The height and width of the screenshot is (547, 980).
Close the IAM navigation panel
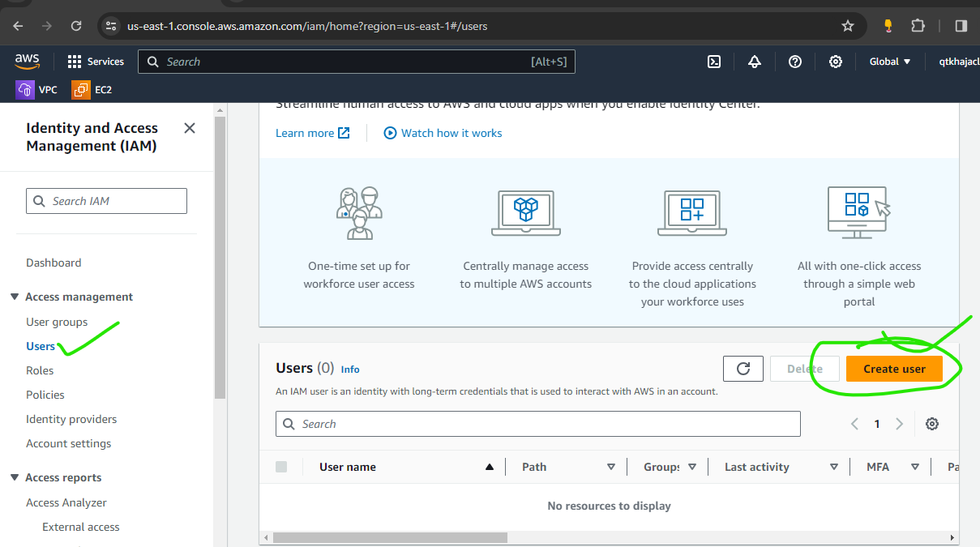190,128
